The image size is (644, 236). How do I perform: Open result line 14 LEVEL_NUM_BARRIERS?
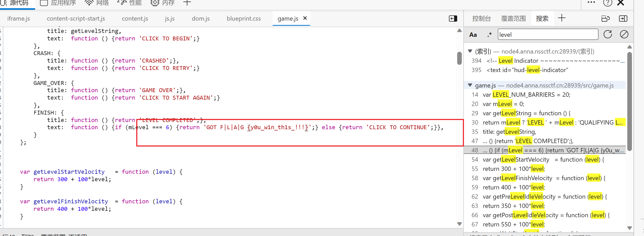click(545, 95)
